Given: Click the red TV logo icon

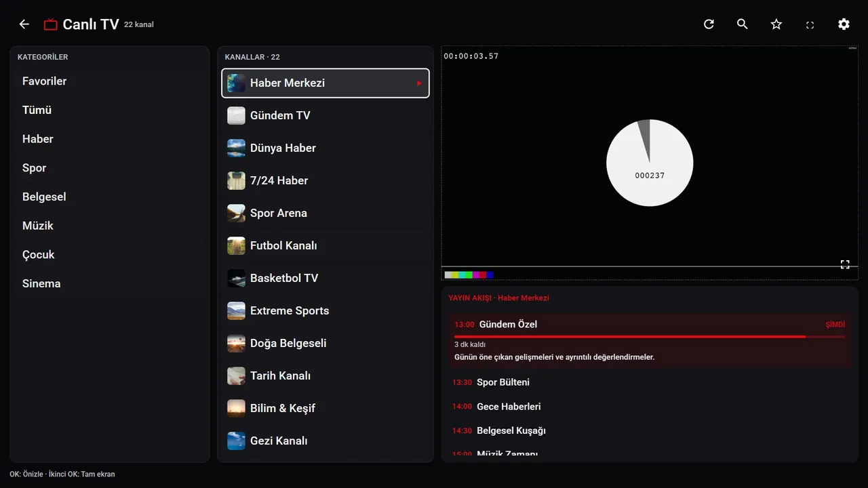Looking at the screenshot, I should (x=50, y=24).
